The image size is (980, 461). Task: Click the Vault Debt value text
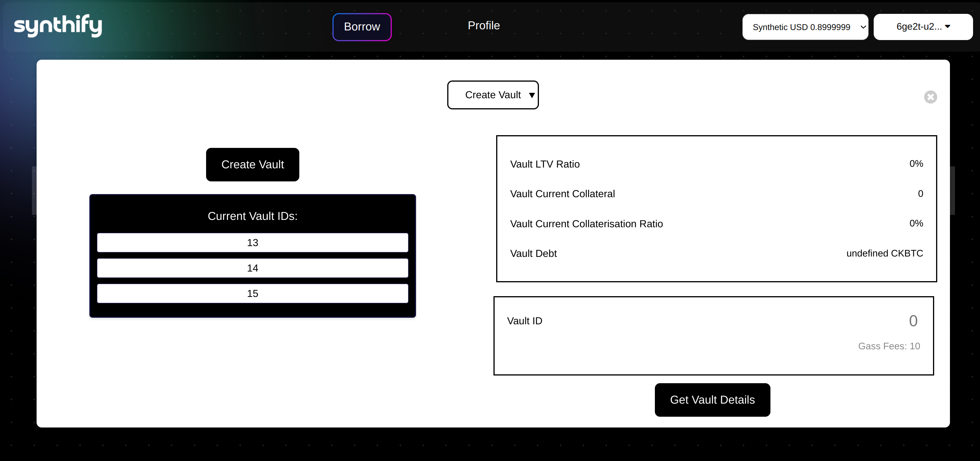[x=884, y=253]
